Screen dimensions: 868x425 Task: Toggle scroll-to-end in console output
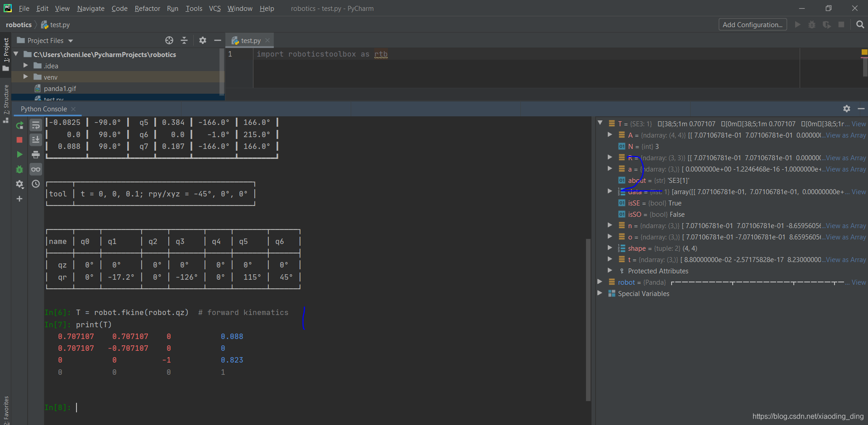[x=36, y=139]
